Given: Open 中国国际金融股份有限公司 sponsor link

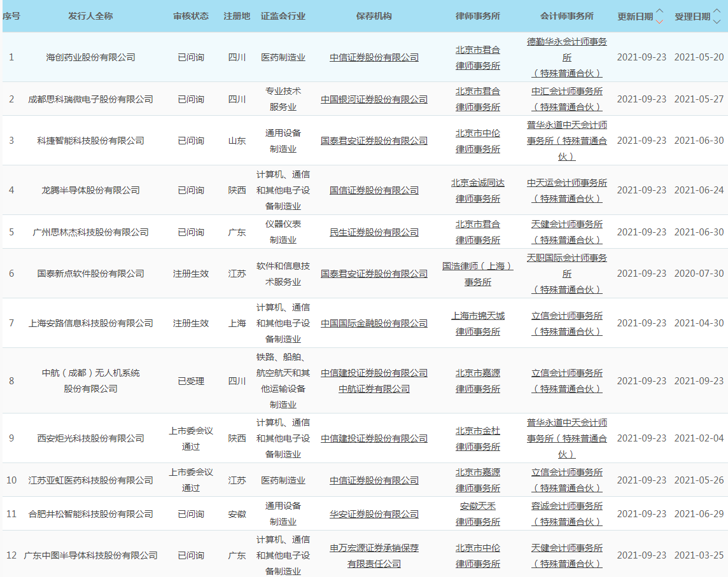Looking at the screenshot, I should [374, 323].
